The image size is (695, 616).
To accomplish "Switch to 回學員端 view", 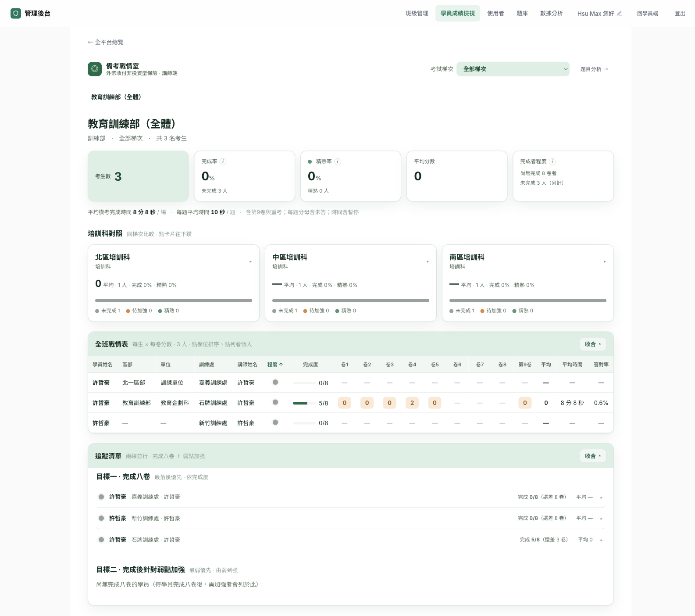I will click(x=648, y=14).
